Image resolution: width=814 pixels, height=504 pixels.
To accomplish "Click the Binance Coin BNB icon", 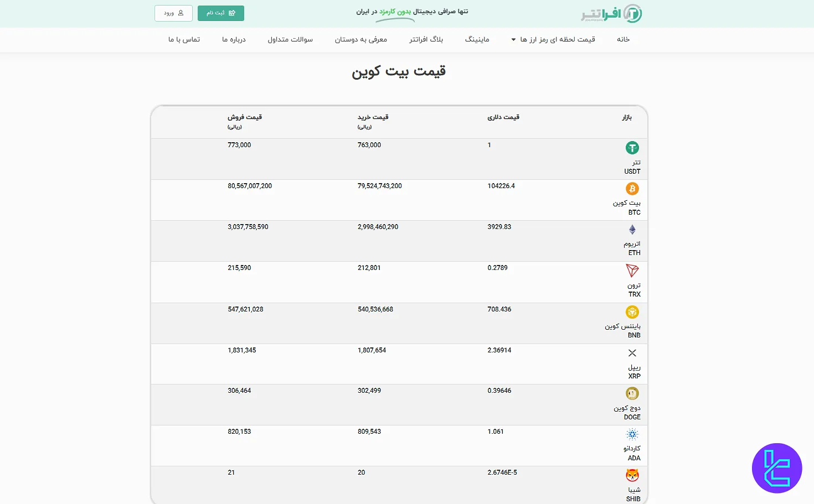I will [632, 312].
